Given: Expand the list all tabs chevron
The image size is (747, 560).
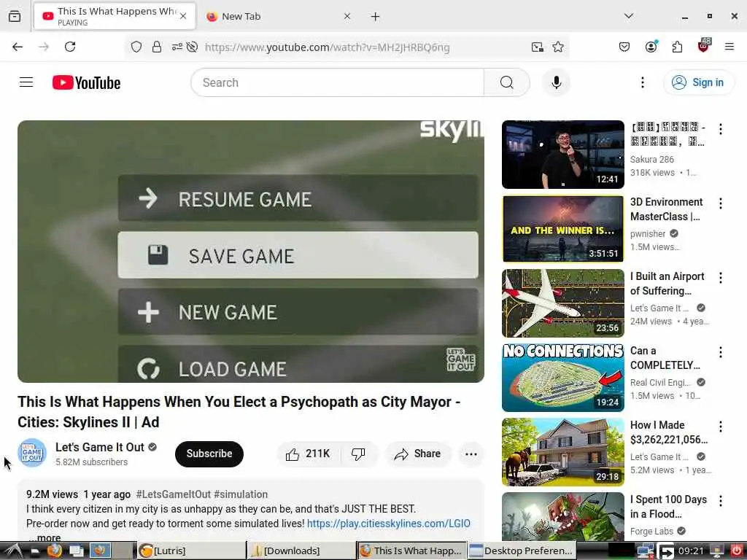Looking at the screenshot, I should (629, 16).
